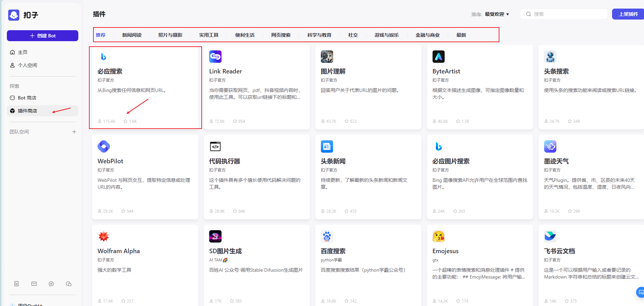Open the hashtag community icon in sidebar

pyautogui.click(x=51, y=284)
